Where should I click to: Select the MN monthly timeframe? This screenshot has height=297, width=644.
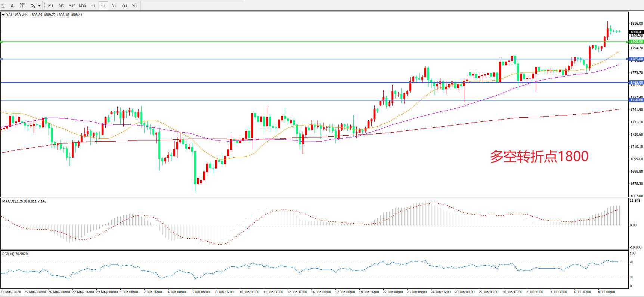134,6
